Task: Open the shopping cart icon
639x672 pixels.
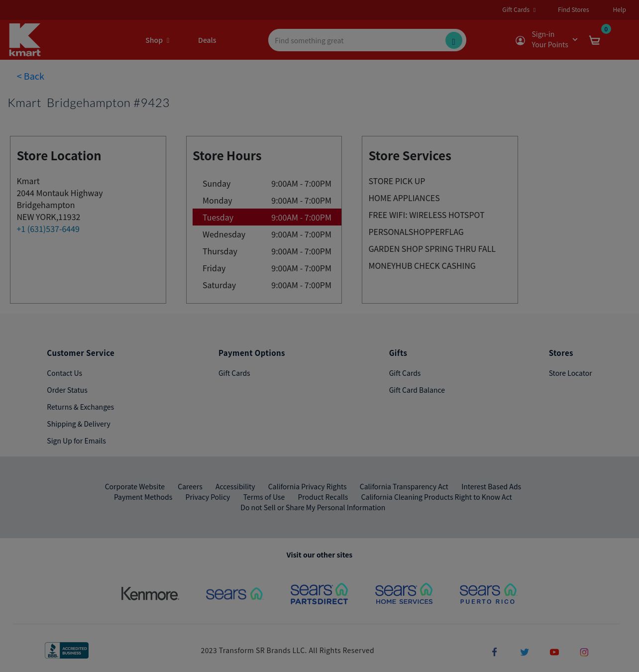Action: (x=594, y=40)
